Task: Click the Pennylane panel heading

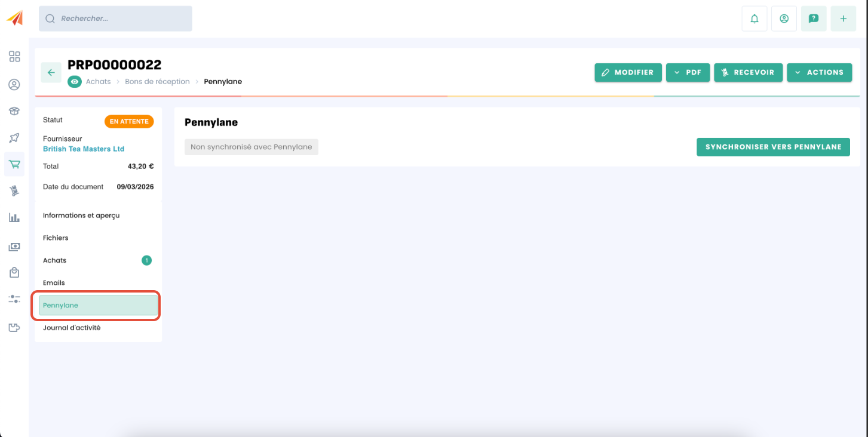Action: point(211,122)
